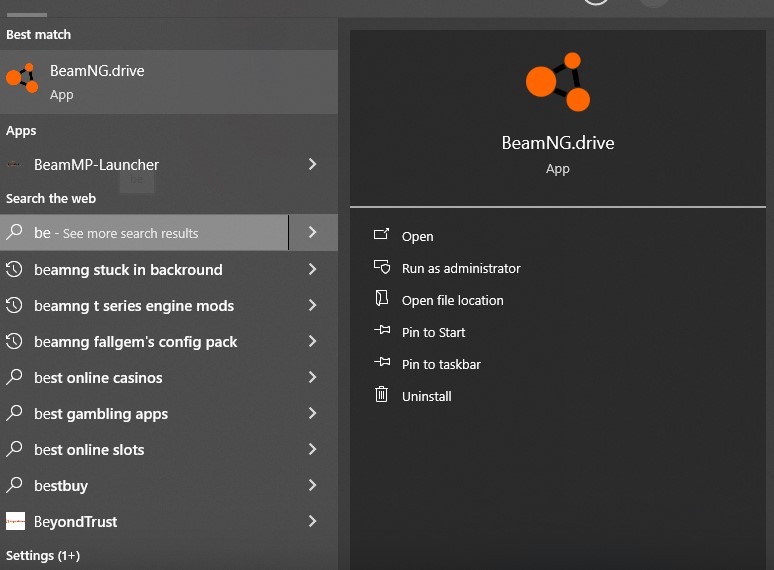Click the Settings (1+) section header
This screenshot has width=774, height=570.
(x=43, y=556)
